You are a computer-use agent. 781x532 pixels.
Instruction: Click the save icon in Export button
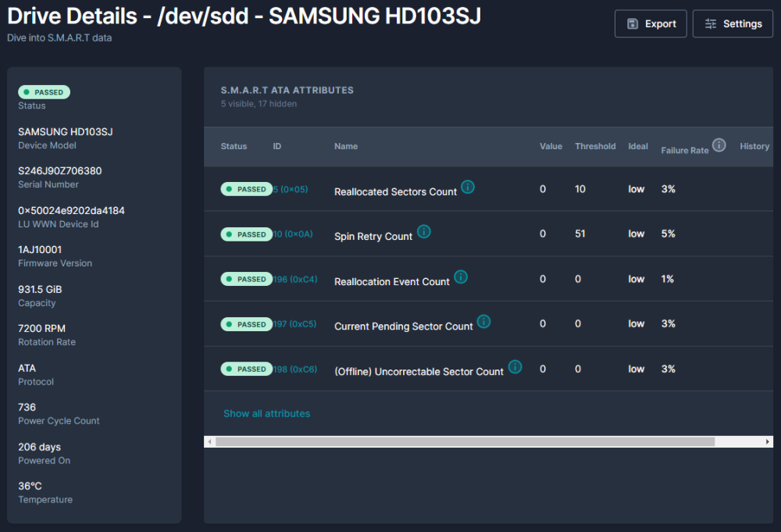click(632, 24)
